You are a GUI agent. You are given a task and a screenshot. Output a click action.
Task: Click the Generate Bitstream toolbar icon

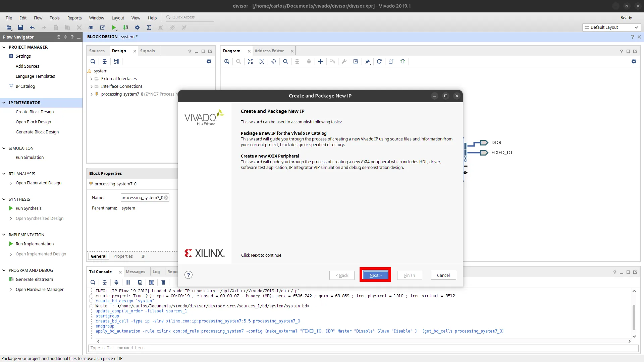126,27
